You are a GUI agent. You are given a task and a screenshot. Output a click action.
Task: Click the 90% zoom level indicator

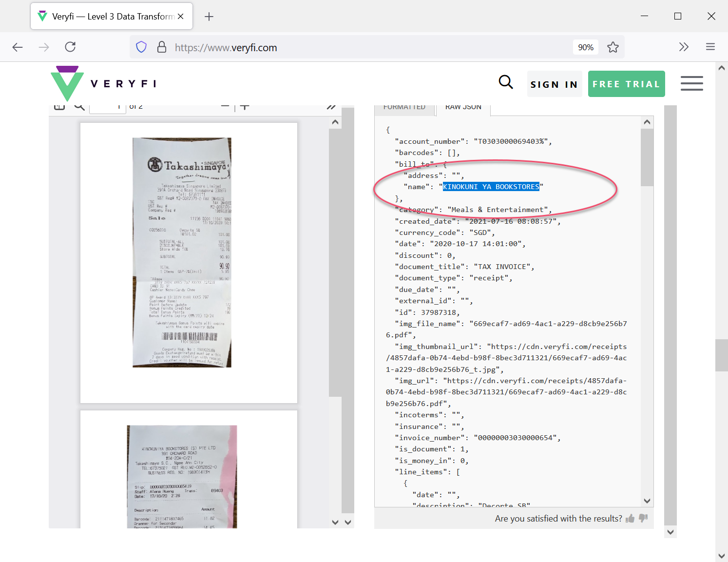(x=585, y=47)
